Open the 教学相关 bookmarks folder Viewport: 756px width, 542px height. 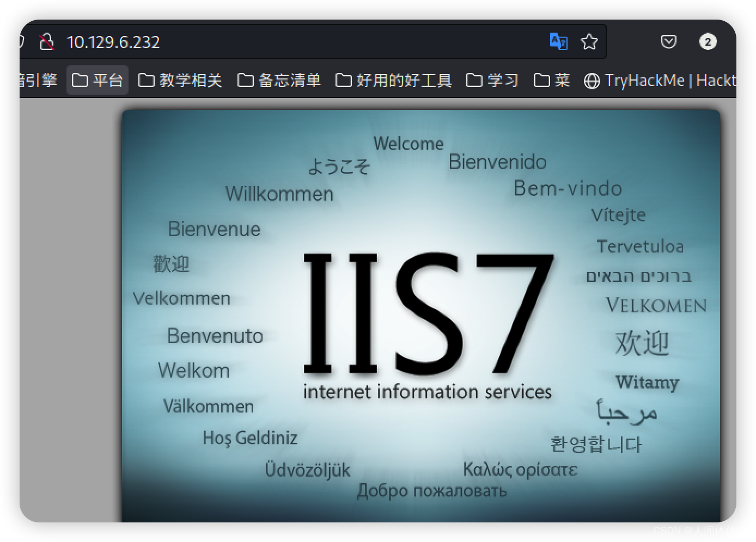click(180, 81)
